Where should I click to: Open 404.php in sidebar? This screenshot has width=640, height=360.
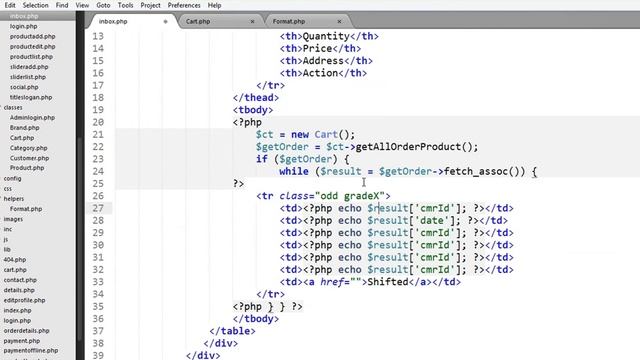pos(15,260)
